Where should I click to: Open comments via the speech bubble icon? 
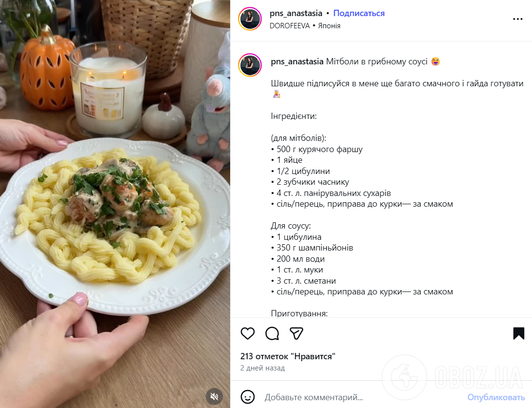[x=272, y=333]
